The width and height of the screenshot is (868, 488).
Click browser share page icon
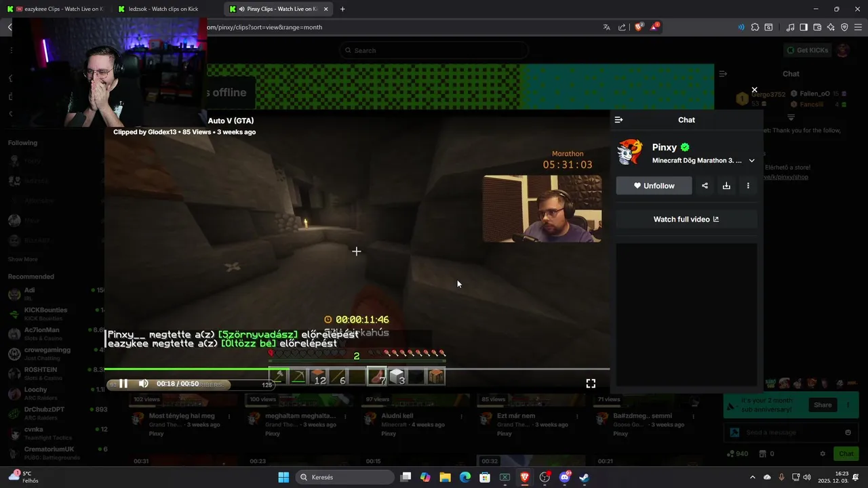point(622,27)
